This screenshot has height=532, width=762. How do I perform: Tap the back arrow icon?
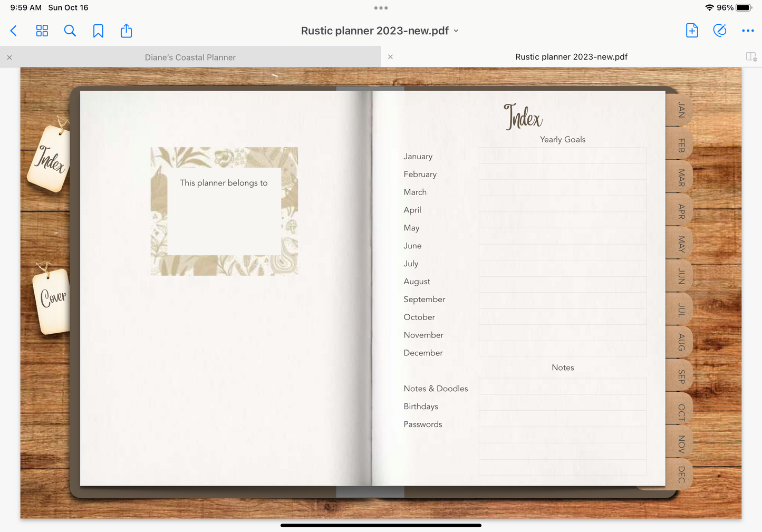click(14, 31)
